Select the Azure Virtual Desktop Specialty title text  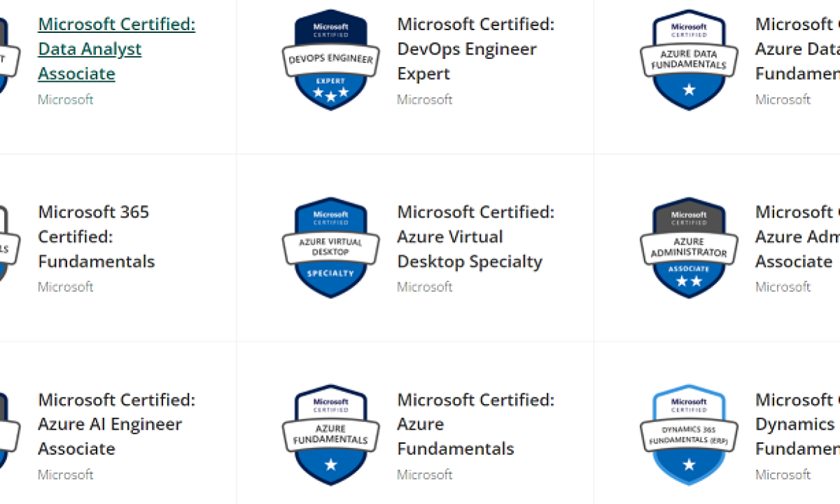point(475,237)
